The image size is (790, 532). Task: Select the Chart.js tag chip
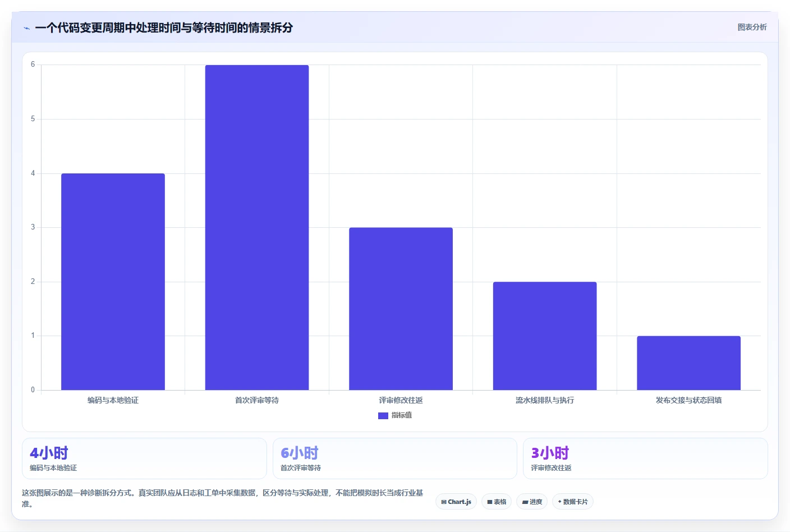(456, 502)
